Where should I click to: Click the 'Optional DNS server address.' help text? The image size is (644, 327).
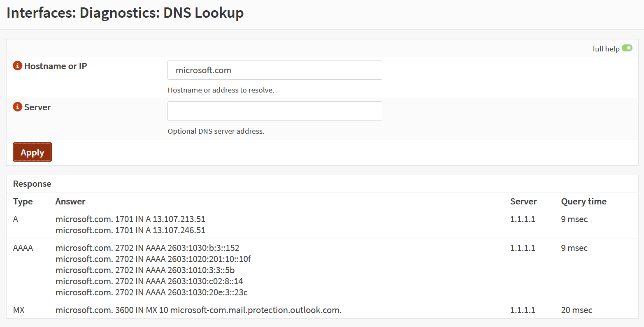click(216, 131)
